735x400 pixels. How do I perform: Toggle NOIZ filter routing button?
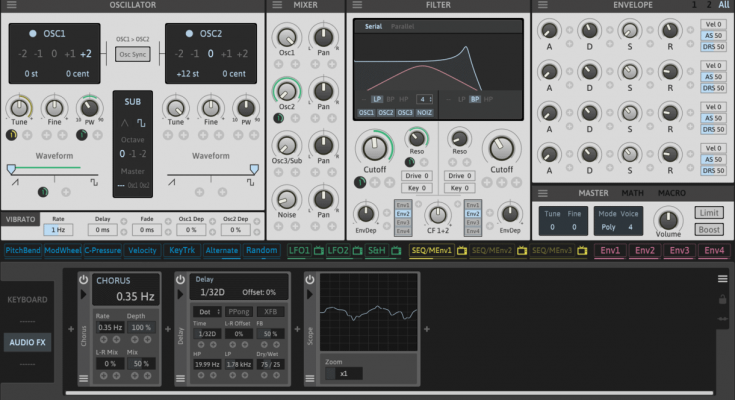point(424,113)
